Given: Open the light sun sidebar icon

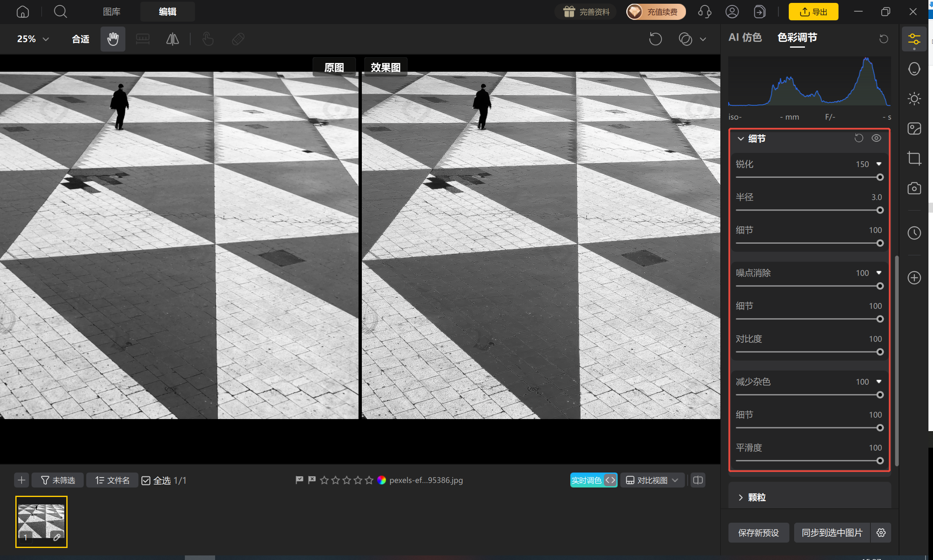Looking at the screenshot, I should click(914, 99).
